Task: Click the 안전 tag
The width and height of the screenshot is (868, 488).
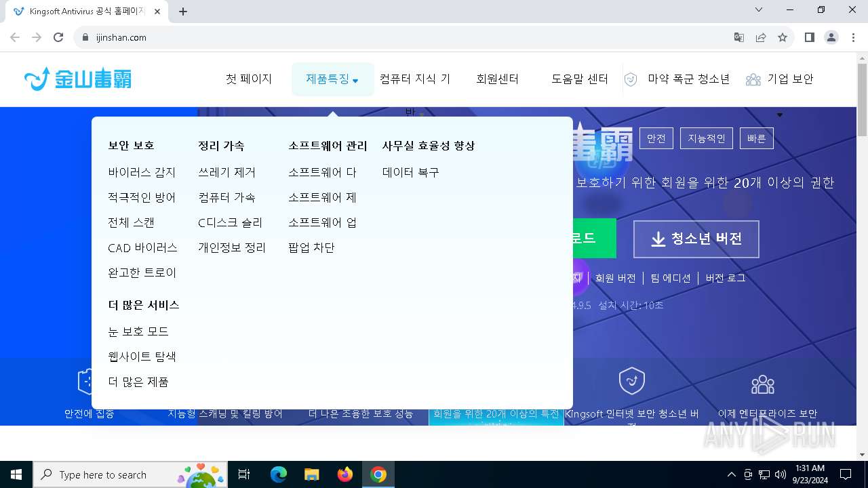Action: point(656,138)
